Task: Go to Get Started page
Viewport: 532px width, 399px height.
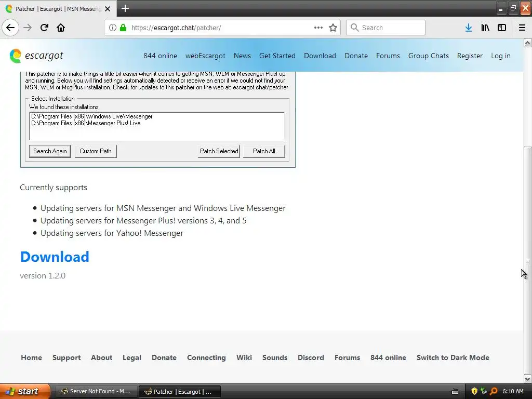Action: pos(277,56)
